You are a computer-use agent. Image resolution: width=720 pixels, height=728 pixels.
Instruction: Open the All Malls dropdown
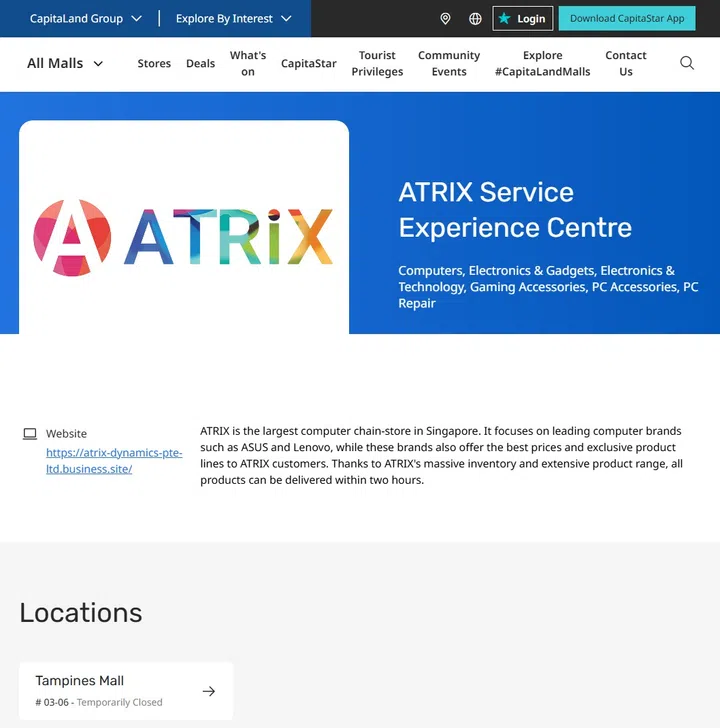(65, 63)
